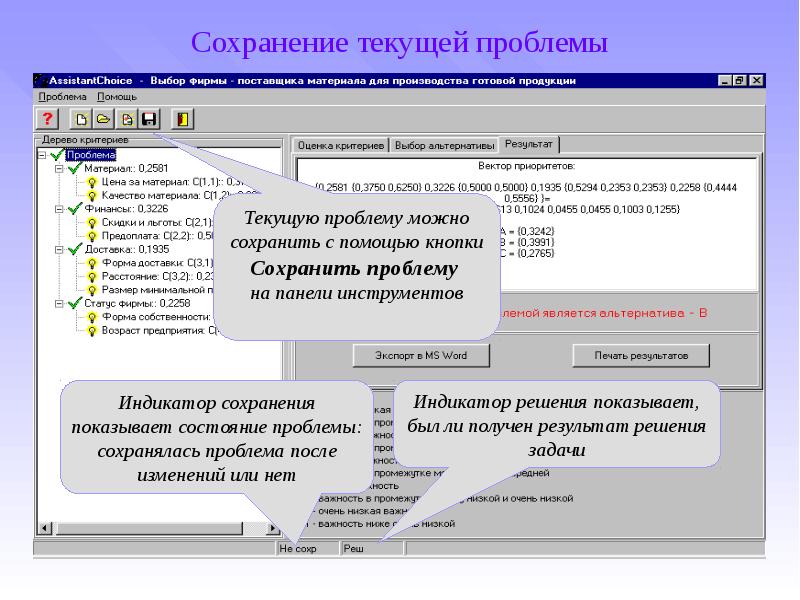
Task: Switch to the Выбор альтернативы tab
Action: tap(444, 145)
